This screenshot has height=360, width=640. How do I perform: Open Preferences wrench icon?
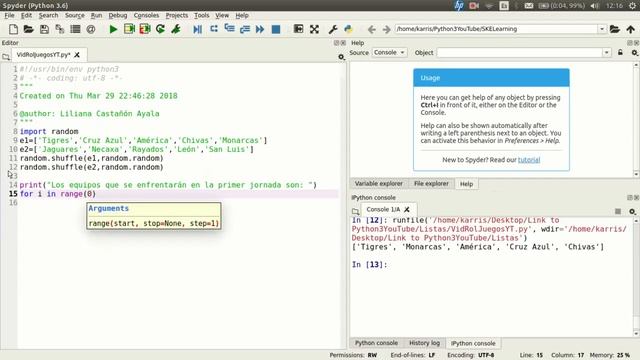click(333, 29)
